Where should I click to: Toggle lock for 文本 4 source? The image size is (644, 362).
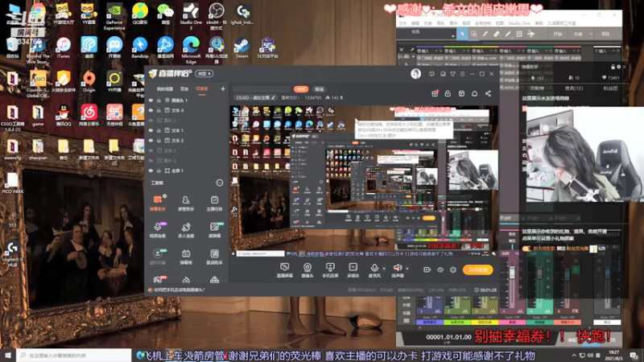point(159,110)
